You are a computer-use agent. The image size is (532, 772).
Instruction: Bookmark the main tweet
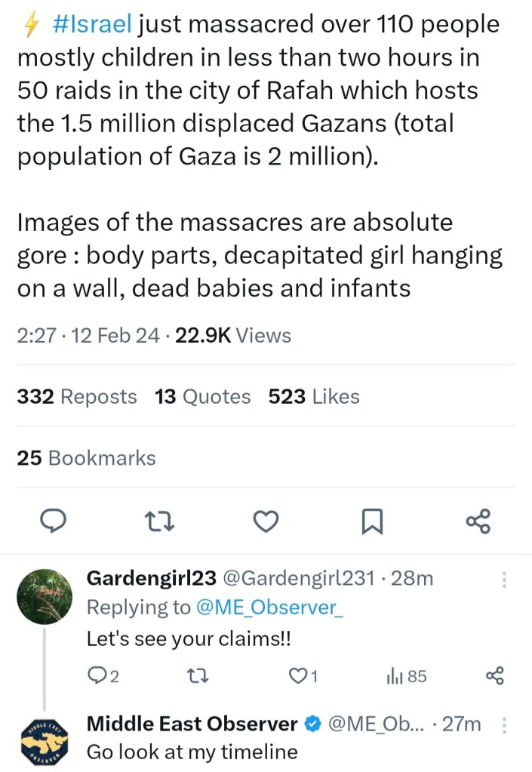373,521
